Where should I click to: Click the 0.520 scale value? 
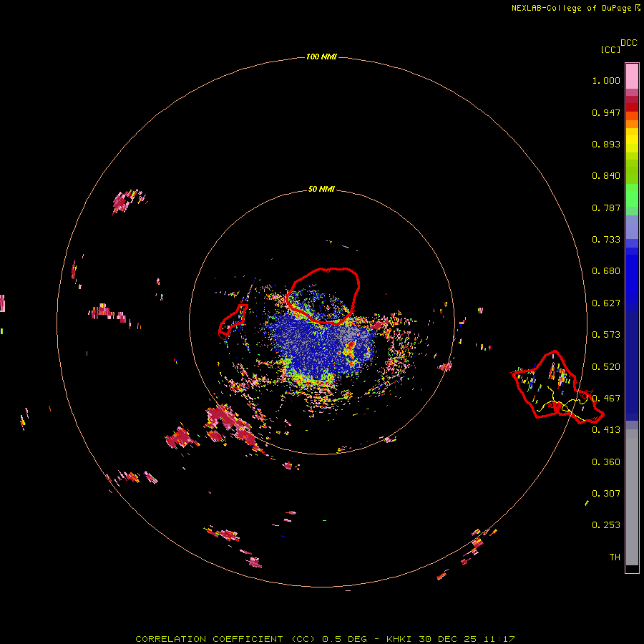click(606, 367)
